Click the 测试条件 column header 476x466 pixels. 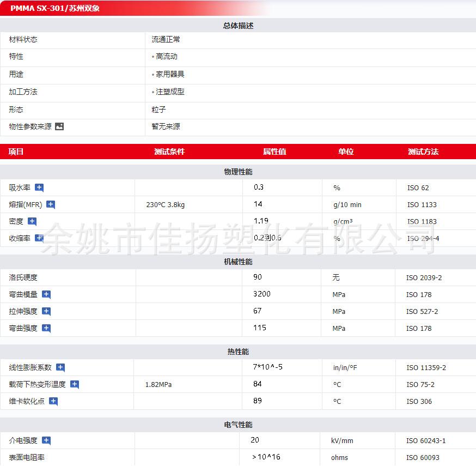tap(169, 152)
